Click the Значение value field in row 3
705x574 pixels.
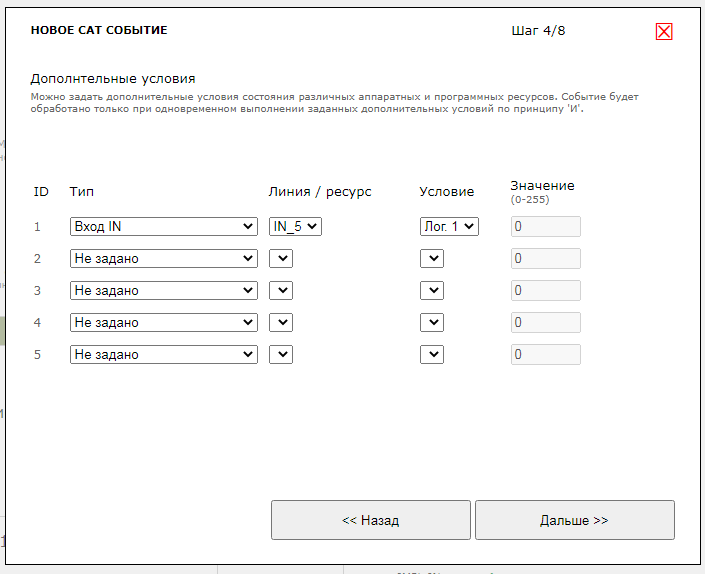tap(545, 291)
